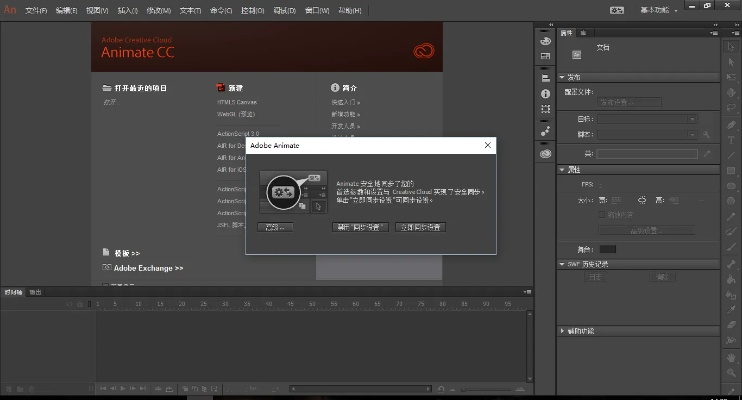Screen dimensions: 742x400
Task: Select the Eraser tool
Action: [x=731, y=325]
